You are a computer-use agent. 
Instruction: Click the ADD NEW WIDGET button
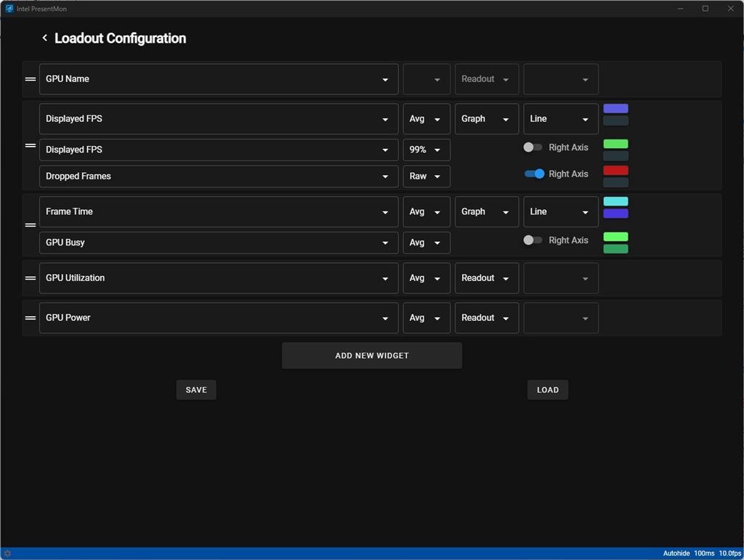[372, 356]
